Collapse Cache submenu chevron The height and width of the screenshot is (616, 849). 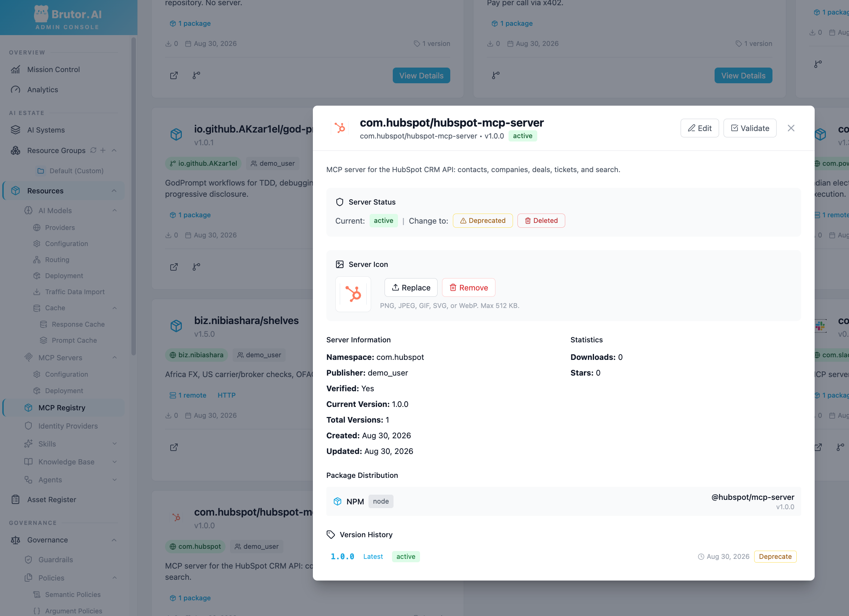(115, 308)
